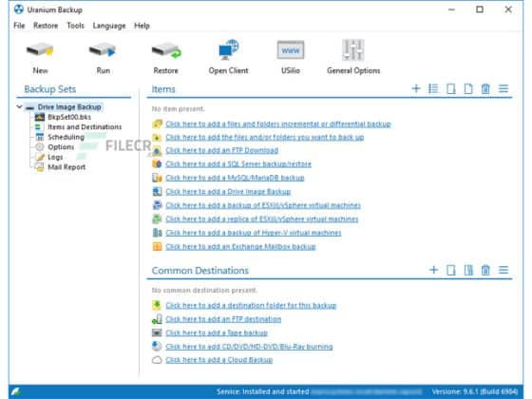The height and width of the screenshot is (399, 532).
Task: Click link to add a Cloud Backup
Action: pos(218,360)
